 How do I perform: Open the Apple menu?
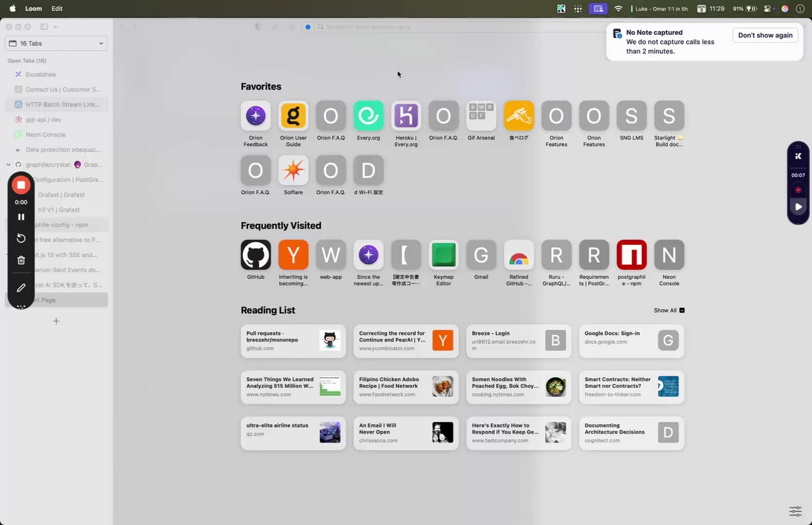click(x=12, y=9)
